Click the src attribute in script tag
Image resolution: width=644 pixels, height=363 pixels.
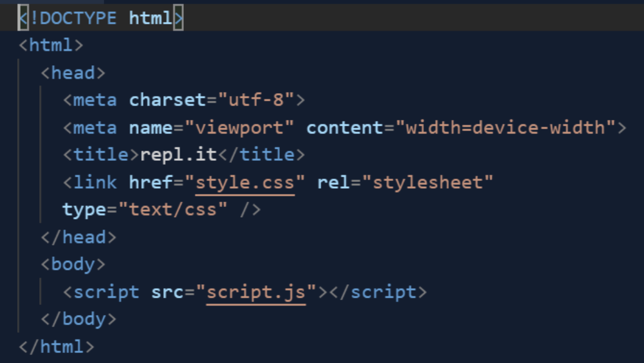[x=167, y=292]
